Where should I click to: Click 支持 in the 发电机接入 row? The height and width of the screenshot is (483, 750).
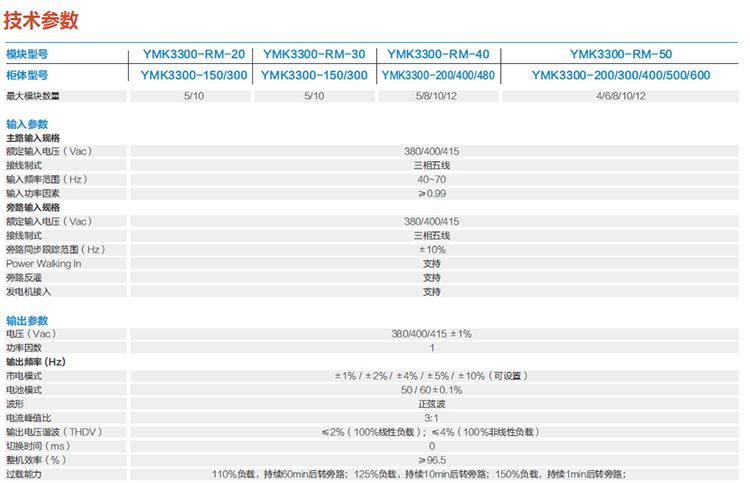pyautogui.click(x=431, y=292)
